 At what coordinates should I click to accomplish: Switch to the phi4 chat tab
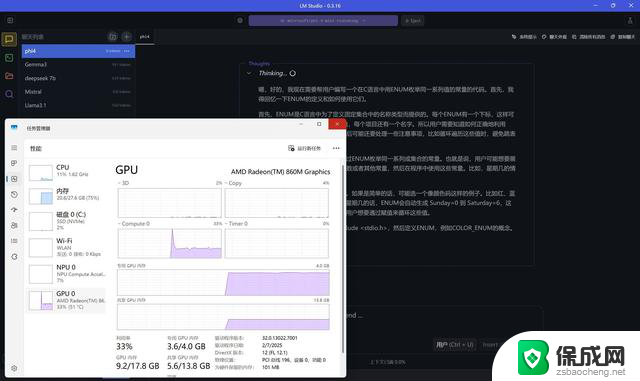pyautogui.click(x=144, y=37)
